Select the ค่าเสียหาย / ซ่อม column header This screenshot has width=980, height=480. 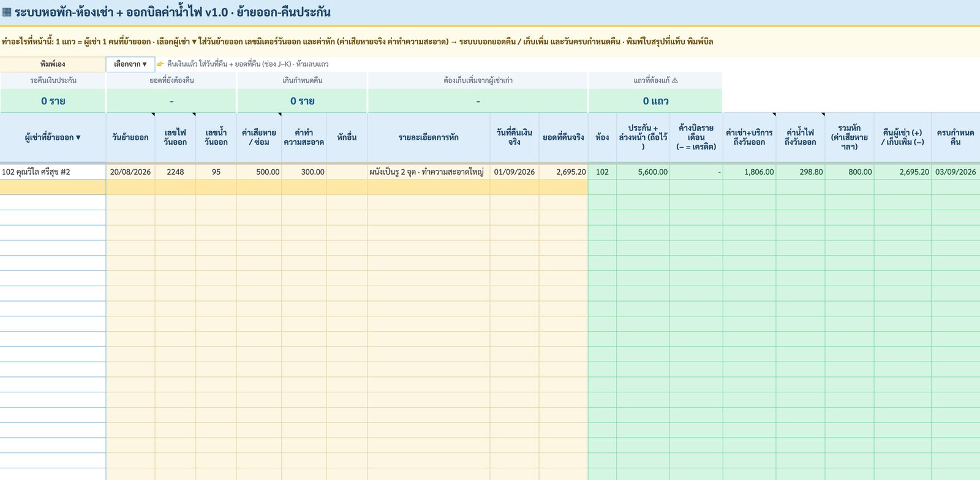pyautogui.click(x=259, y=138)
